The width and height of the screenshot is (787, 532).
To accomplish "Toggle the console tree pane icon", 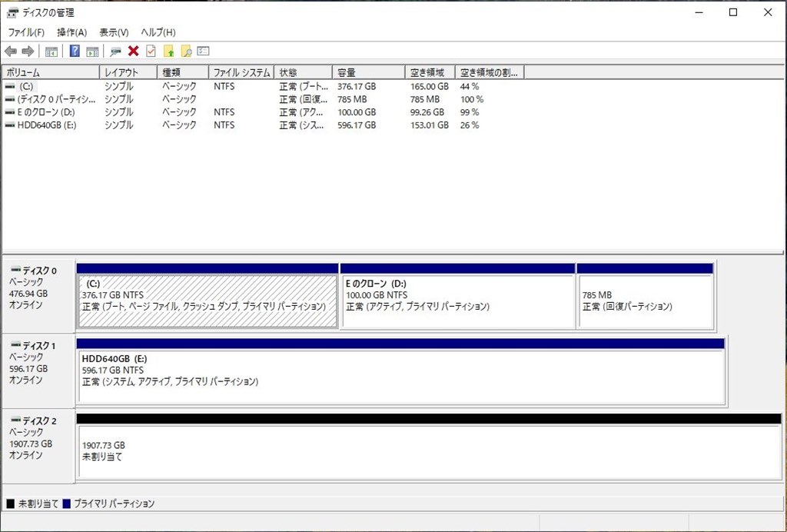I will 51,51.
